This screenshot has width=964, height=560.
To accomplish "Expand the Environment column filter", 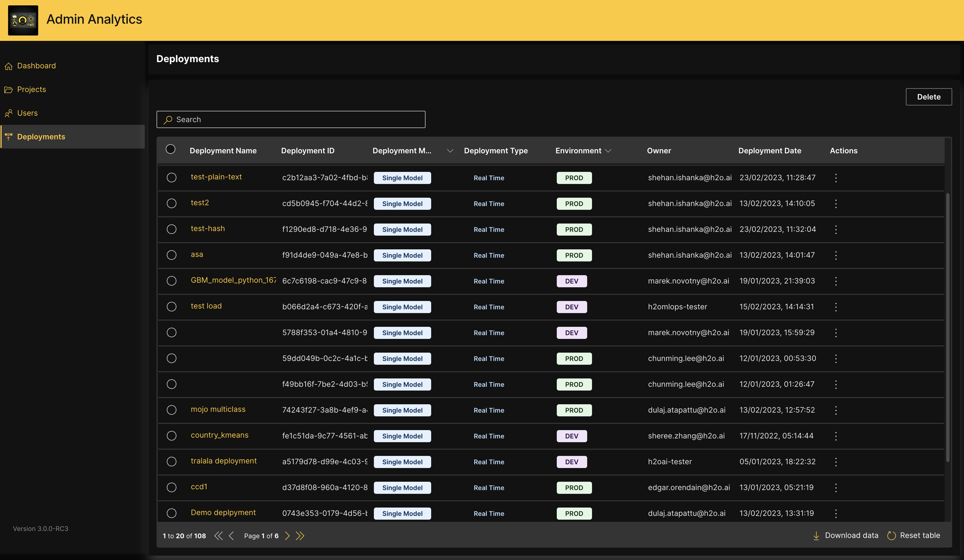I will 609,151.
